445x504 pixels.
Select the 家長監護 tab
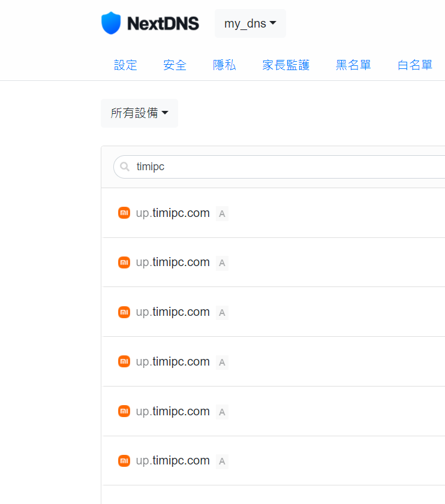285,65
